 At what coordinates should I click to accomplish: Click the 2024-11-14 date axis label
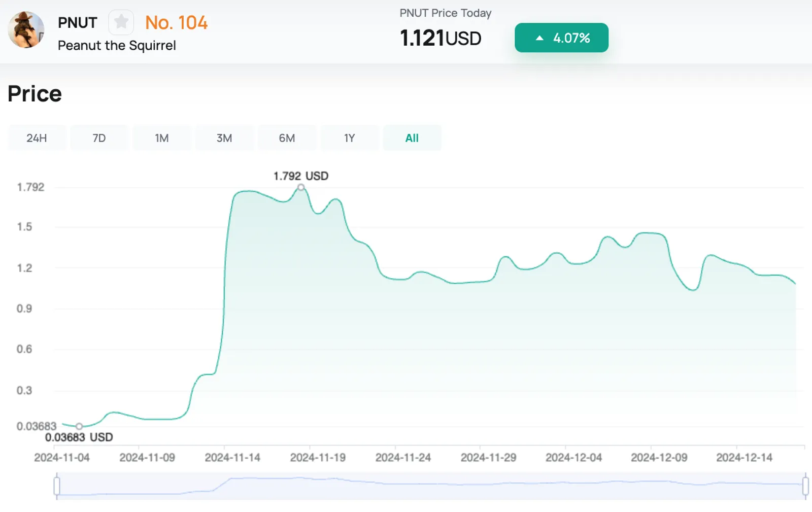232,458
